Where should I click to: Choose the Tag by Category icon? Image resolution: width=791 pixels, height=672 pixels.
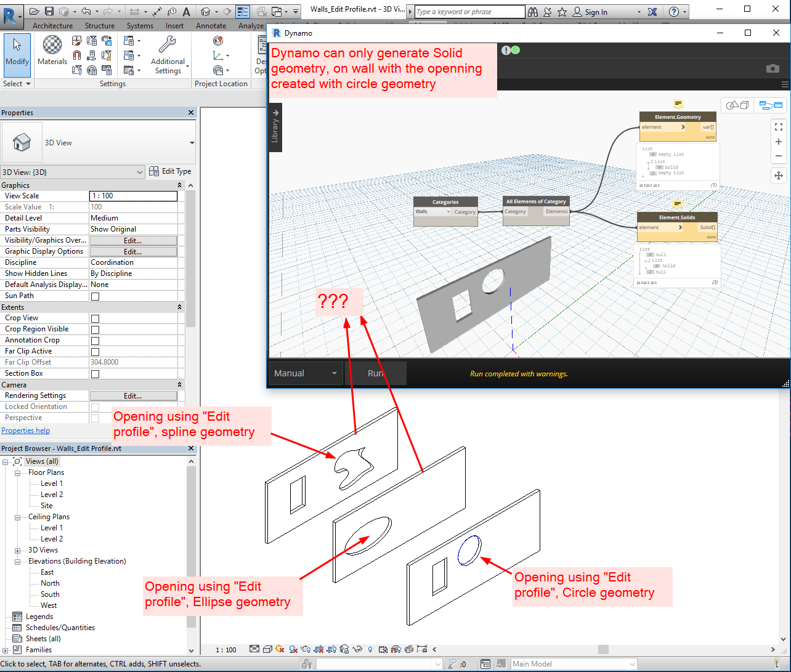172,12
